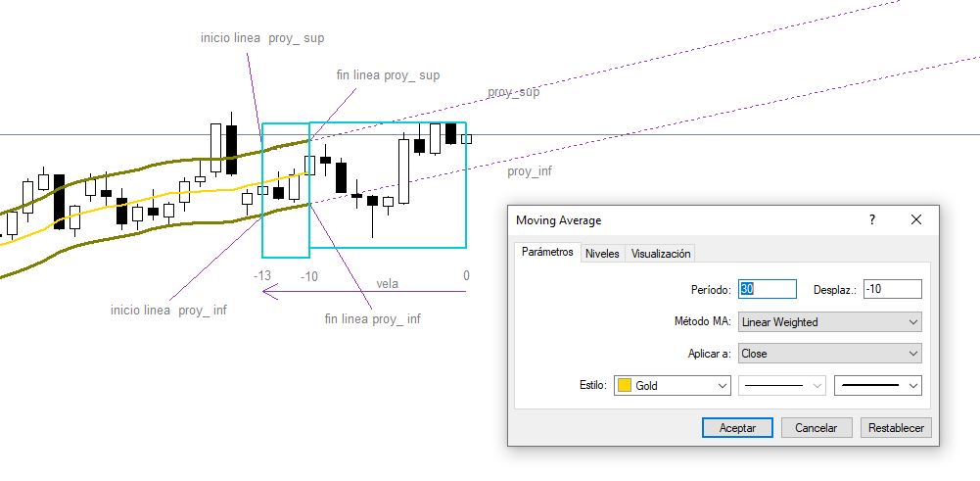Expand the line width dropdown
Screen dimensions: 980x481
pyautogui.click(x=878, y=385)
